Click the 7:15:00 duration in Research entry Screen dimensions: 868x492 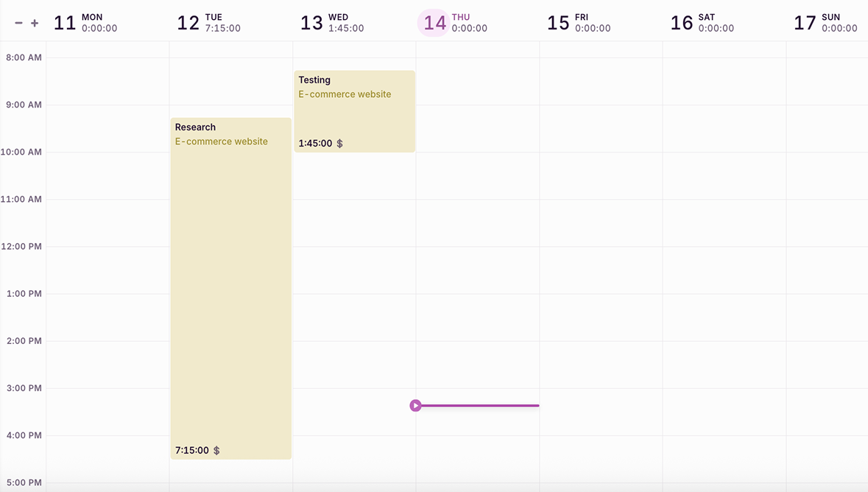(x=191, y=451)
